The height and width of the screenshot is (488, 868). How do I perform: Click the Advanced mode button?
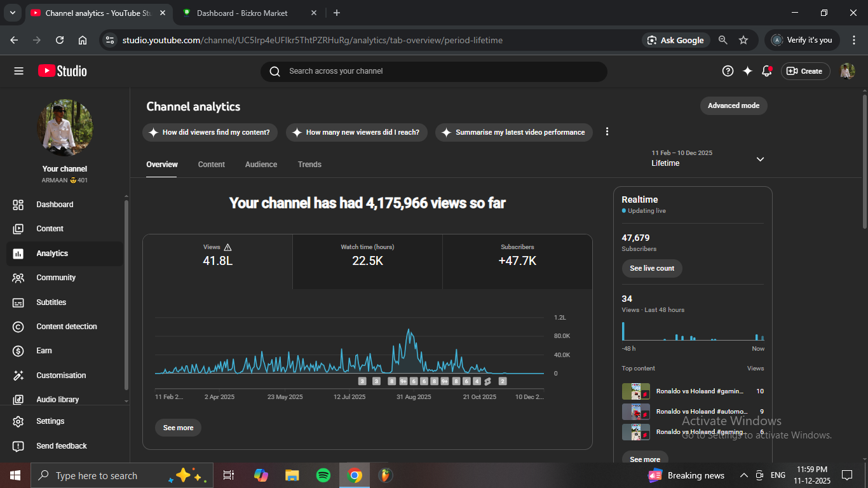coord(733,105)
